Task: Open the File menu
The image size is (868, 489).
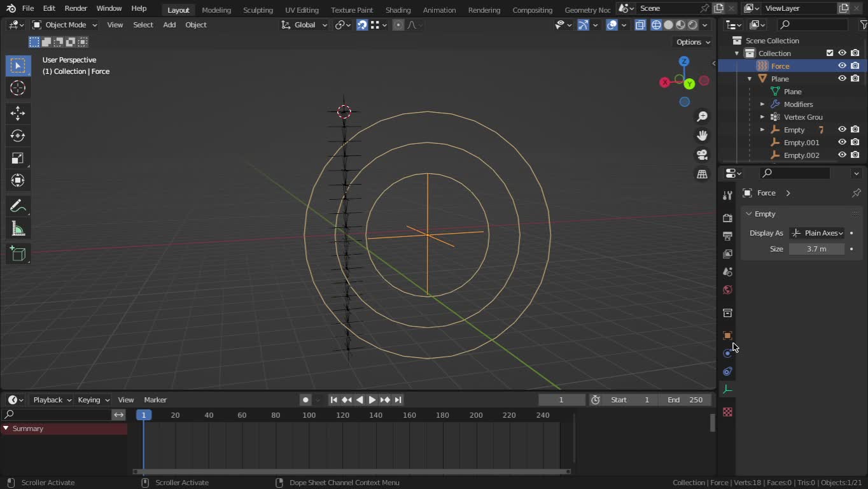Action: coord(28,8)
